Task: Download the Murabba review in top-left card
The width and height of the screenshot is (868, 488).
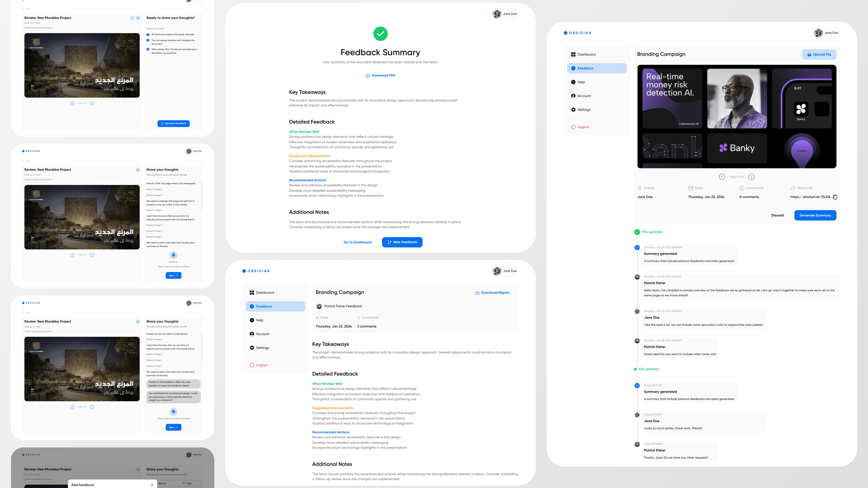Action: pyautogui.click(x=138, y=18)
